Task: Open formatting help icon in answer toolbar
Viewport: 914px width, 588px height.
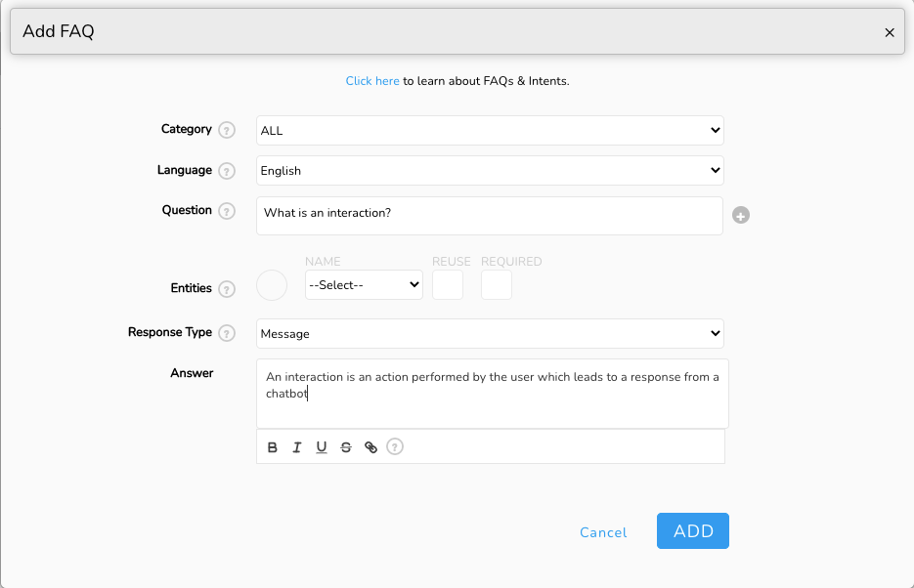Action: click(x=395, y=446)
